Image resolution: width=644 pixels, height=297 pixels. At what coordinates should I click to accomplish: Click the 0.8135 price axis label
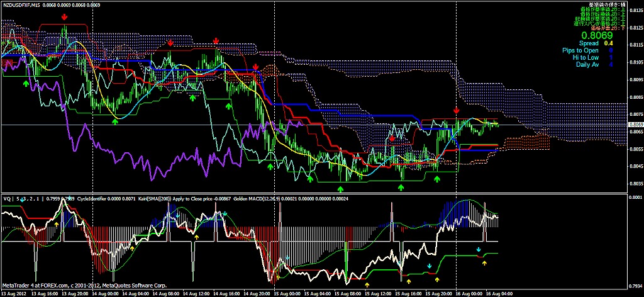[635, 11]
